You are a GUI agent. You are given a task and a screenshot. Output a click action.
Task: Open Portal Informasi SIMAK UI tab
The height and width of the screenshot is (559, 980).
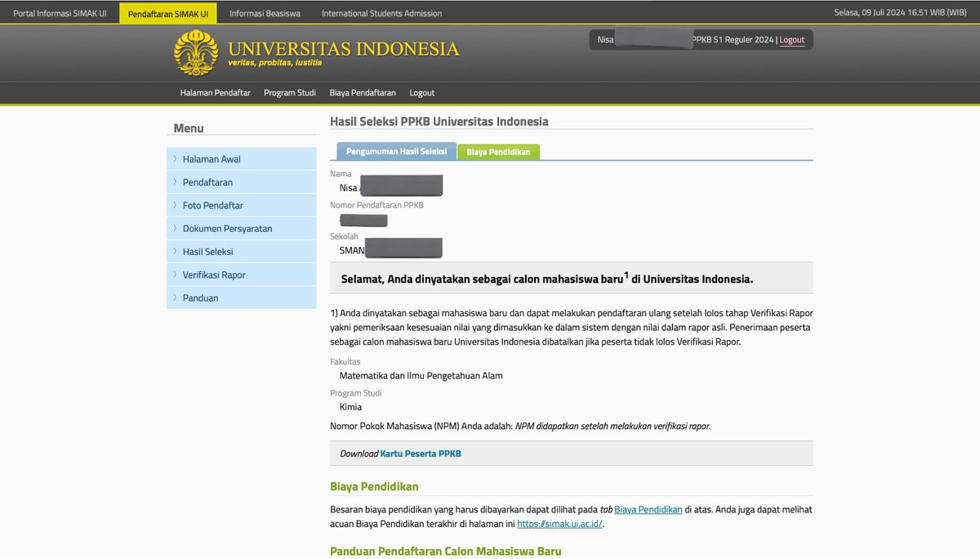click(x=60, y=13)
